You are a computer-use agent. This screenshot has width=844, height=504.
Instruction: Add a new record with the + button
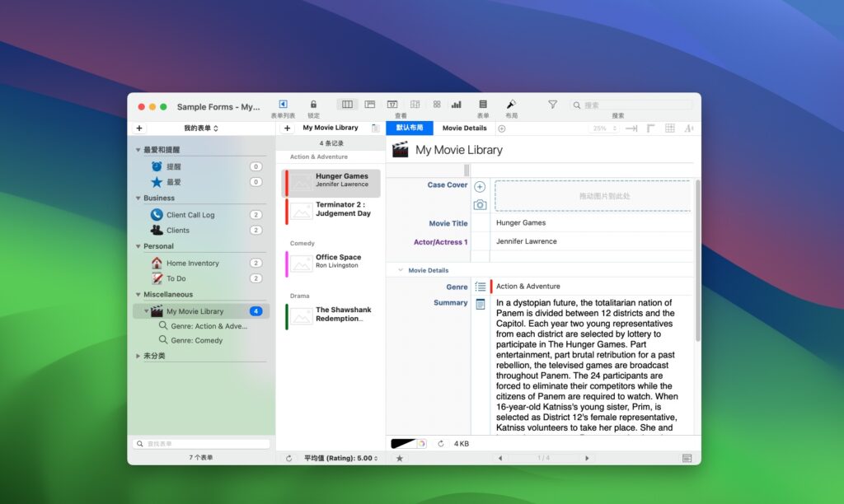pyautogui.click(x=288, y=128)
